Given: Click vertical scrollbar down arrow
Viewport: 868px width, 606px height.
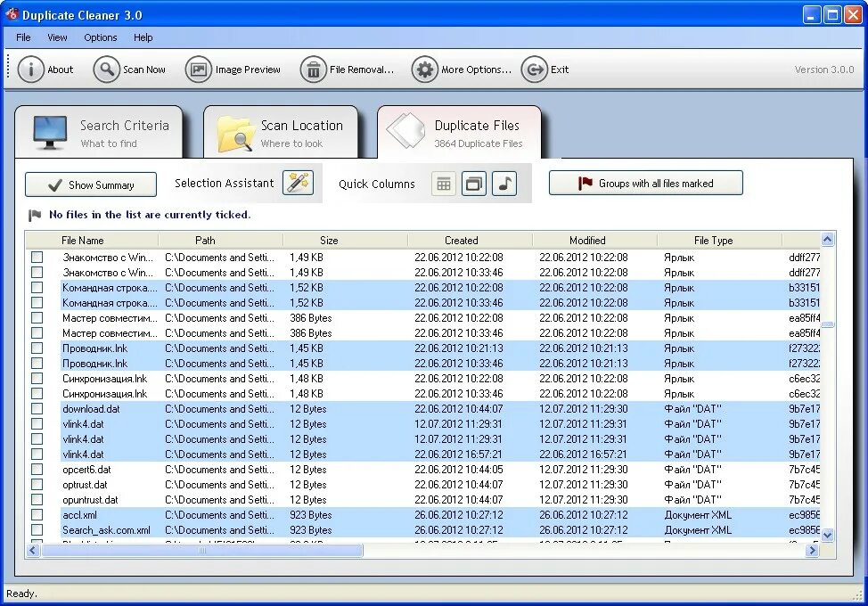Looking at the screenshot, I should (828, 536).
